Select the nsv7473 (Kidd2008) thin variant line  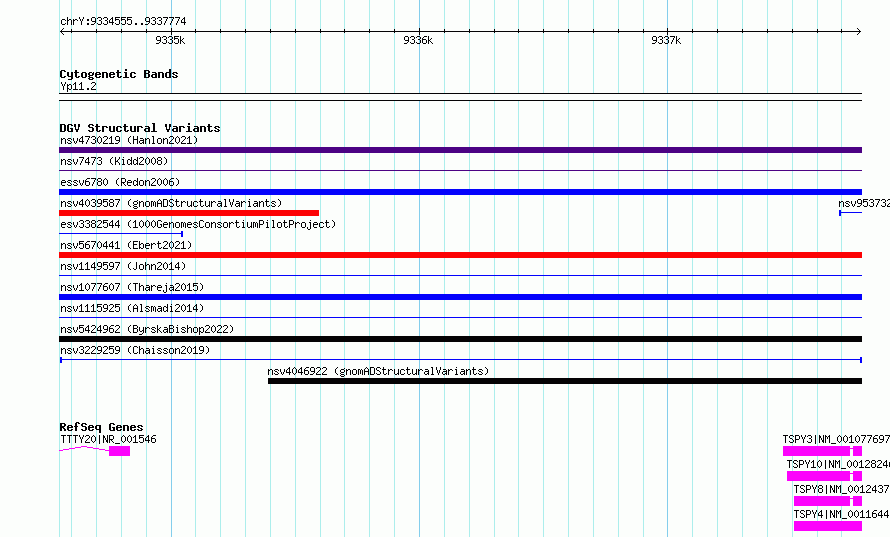(460, 170)
